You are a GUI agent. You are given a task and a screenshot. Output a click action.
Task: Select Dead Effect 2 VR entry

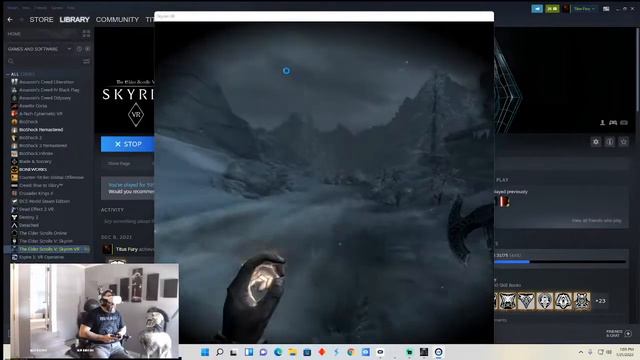coord(36,209)
